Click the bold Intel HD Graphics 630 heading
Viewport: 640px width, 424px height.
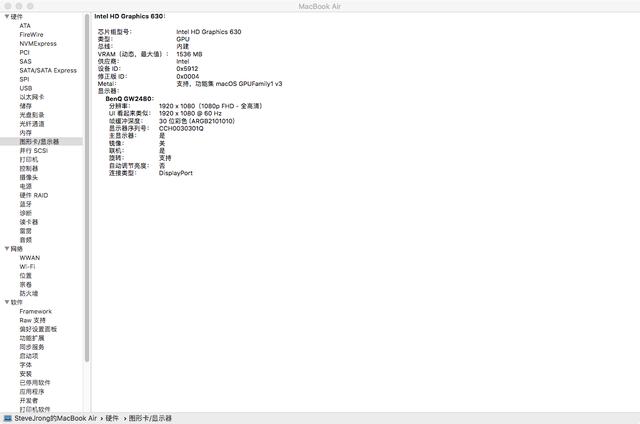[x=129, y=16]
